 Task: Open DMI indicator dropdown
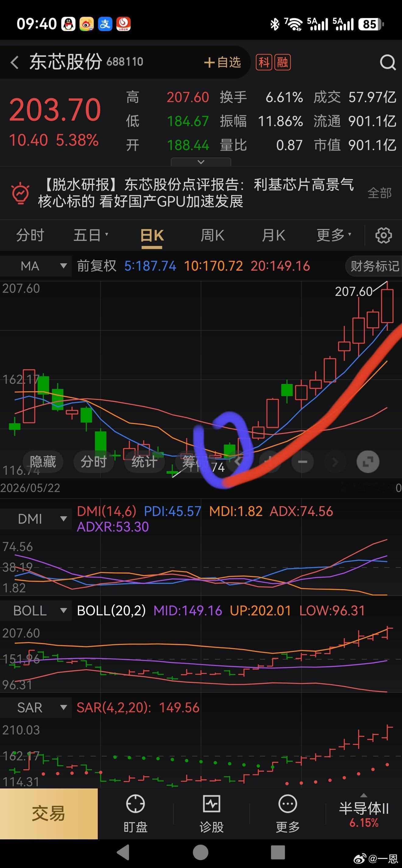pos(36,519)
